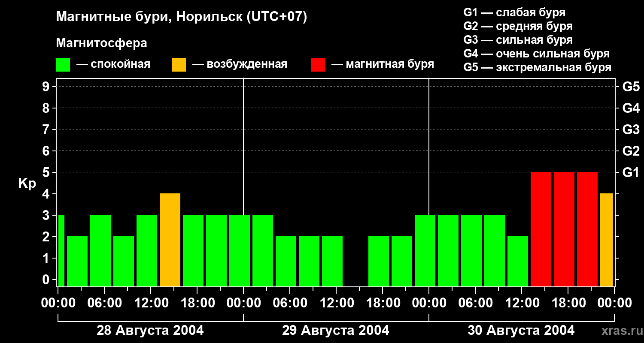The height and width of the screenshot is (343, 644).
Task: Click the standalone 'G2' right-axis label
Action: (x=631, y=151)
